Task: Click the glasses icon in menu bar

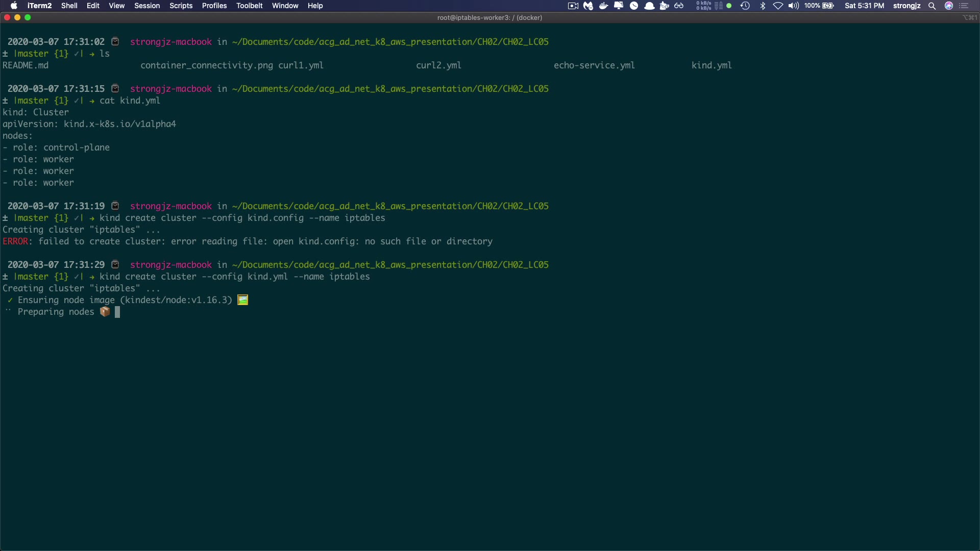Action: tap(679, 6)
